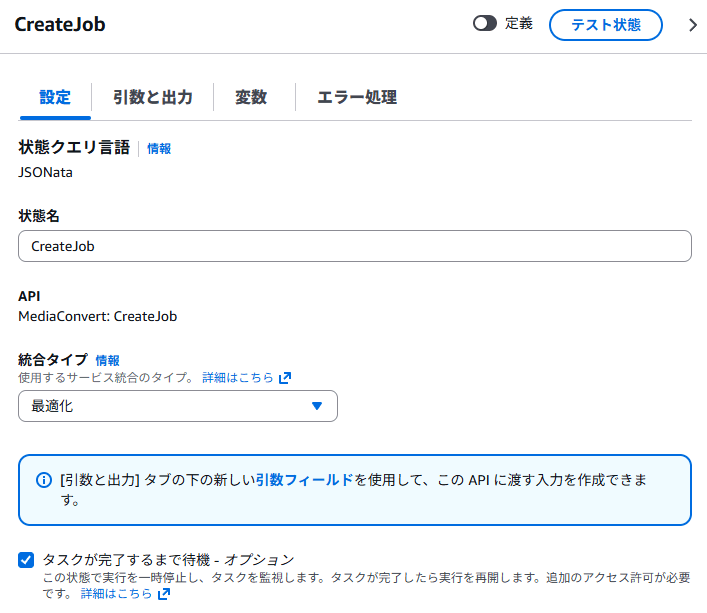Click external link icon below the checkbox
The image size is (707, 613).
pyautogui.click(x=164, y=594)
